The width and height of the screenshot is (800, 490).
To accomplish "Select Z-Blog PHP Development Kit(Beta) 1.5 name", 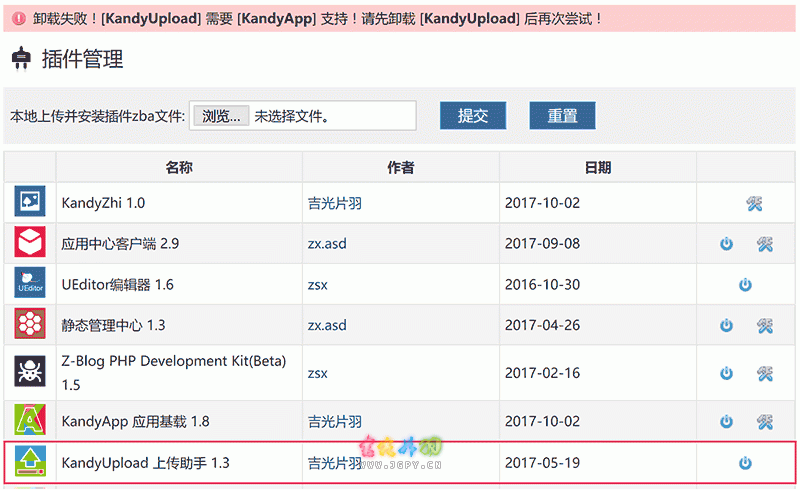I will [173, 373].
